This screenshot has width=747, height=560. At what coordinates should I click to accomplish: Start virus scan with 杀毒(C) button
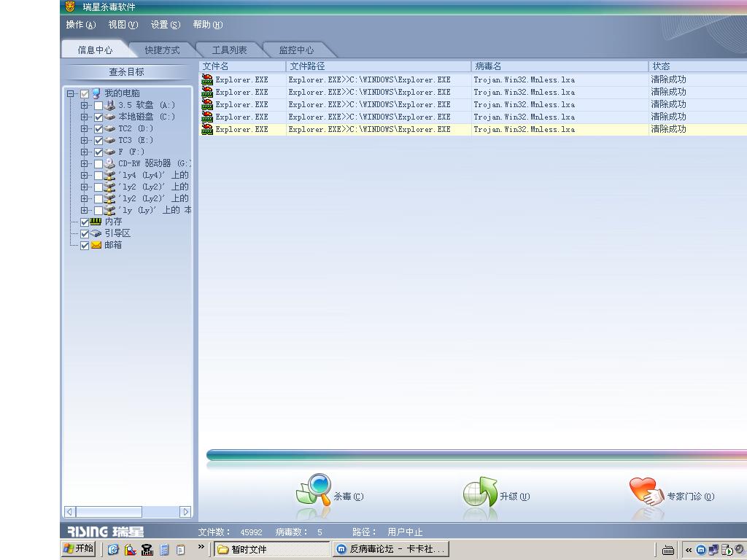tap(330, 492)
